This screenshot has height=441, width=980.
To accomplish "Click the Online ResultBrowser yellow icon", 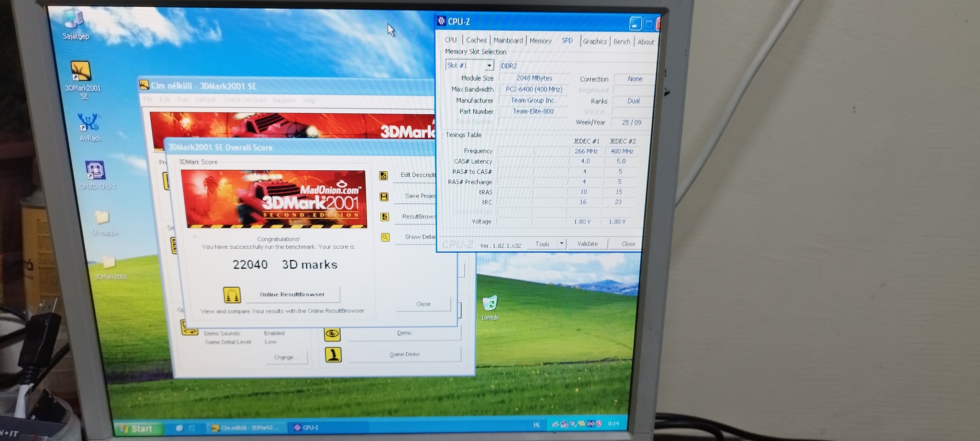I will point(232,295).
